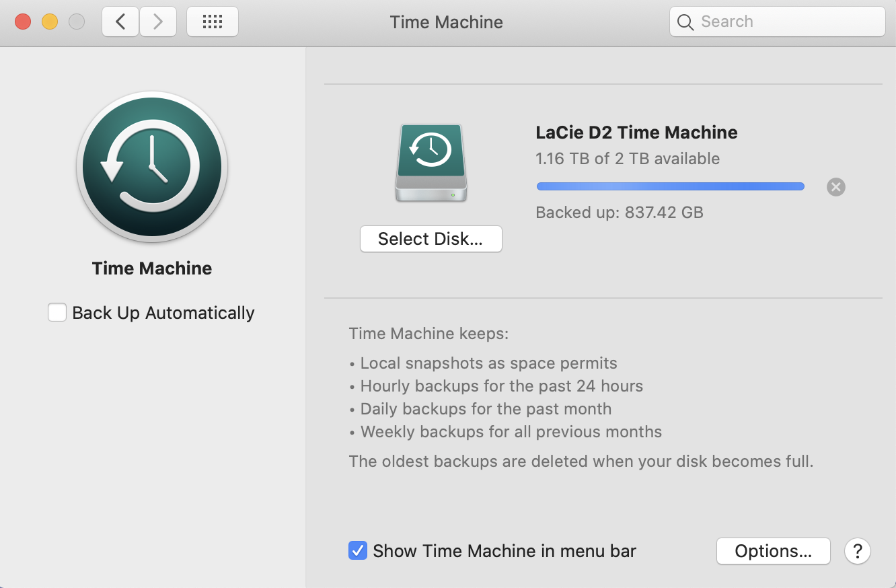Click the magnifying glass in the search field
The height and width of the screenshot is (588, 896).
click(x=685, y=22)
